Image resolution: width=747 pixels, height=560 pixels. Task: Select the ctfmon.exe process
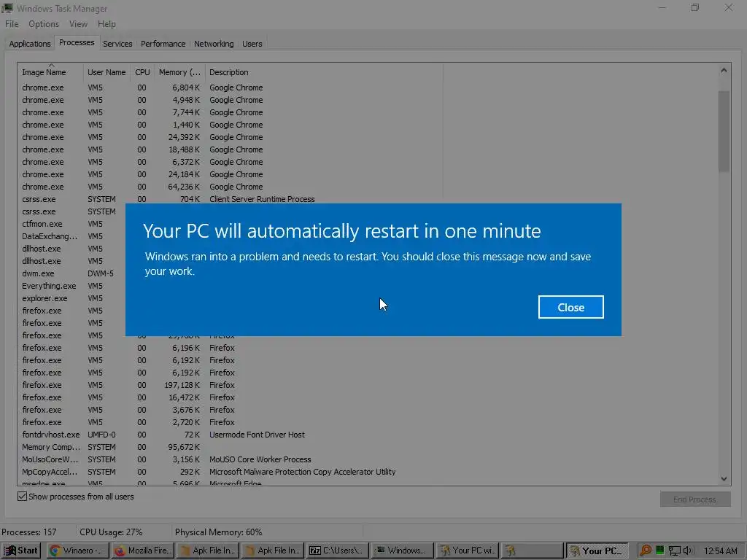(x=42, y=224)
